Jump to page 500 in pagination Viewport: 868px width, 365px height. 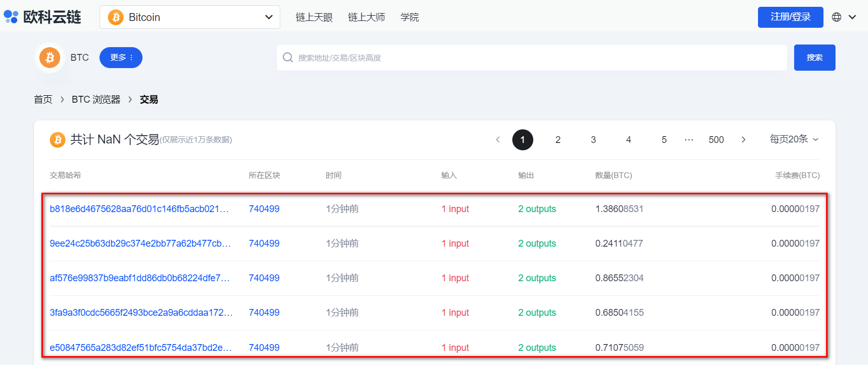click(x=716, y=140)
